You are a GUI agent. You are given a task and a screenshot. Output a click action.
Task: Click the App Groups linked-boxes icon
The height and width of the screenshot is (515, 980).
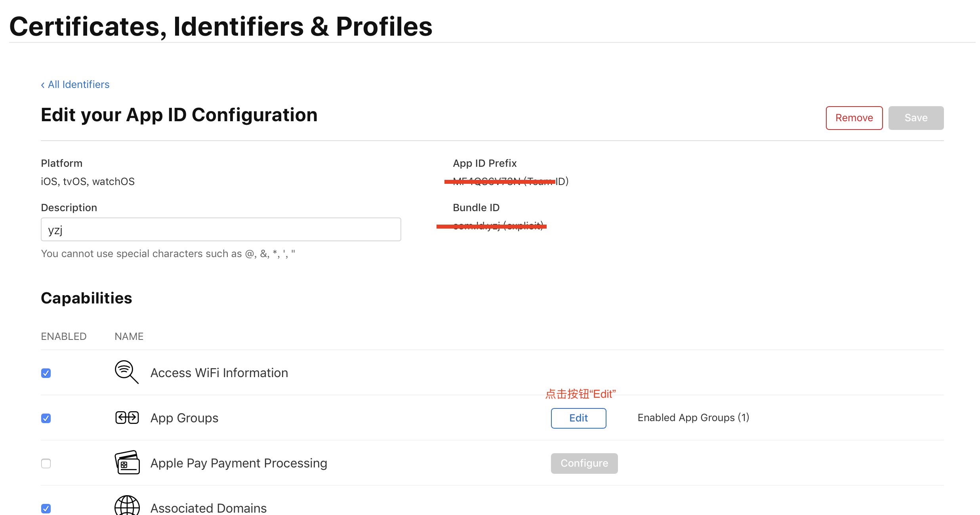point(127,418)
